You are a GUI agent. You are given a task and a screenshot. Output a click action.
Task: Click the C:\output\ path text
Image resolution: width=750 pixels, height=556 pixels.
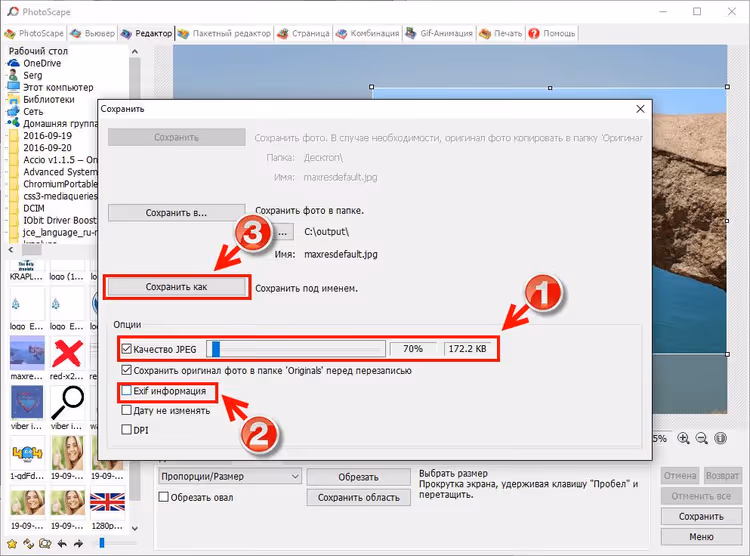[x=327, y=232]
